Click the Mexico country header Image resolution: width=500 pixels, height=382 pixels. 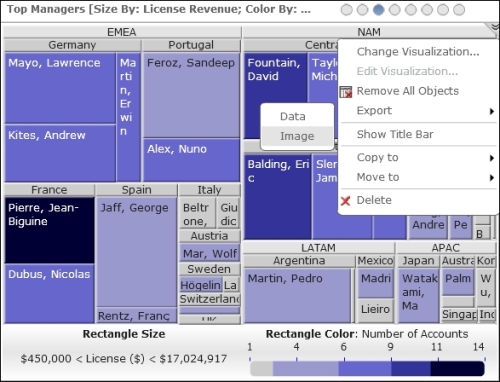click(x=375, y=261)
